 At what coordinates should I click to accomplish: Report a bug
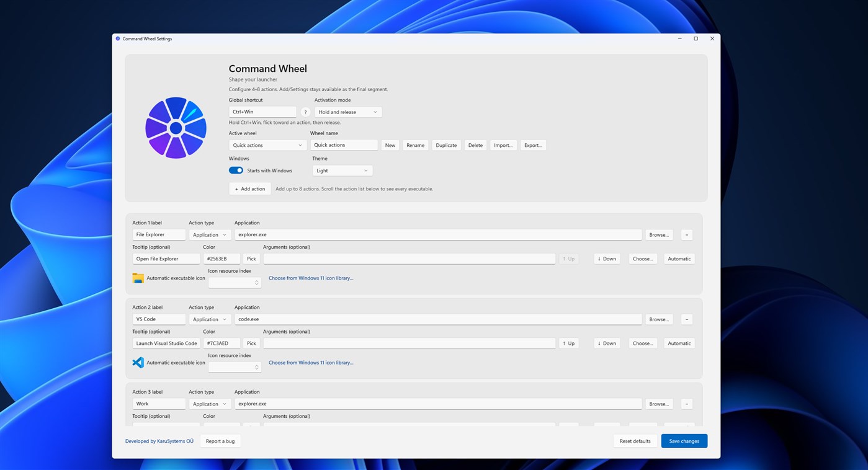pyautogui.click(x=220, y=441)
